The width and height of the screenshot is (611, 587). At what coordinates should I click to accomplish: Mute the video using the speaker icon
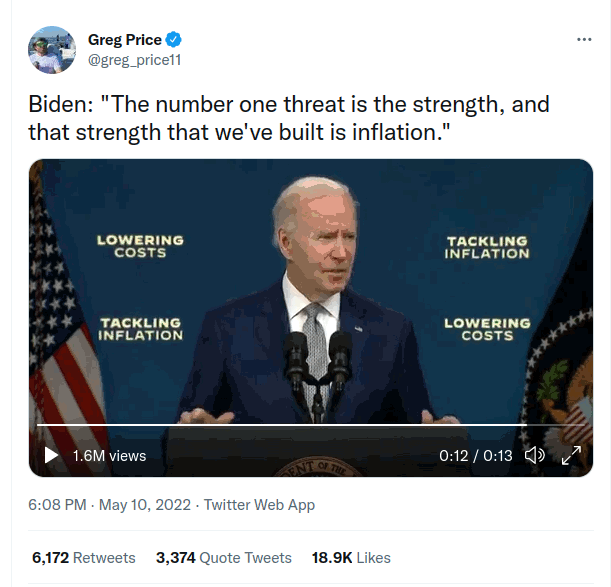535,455
